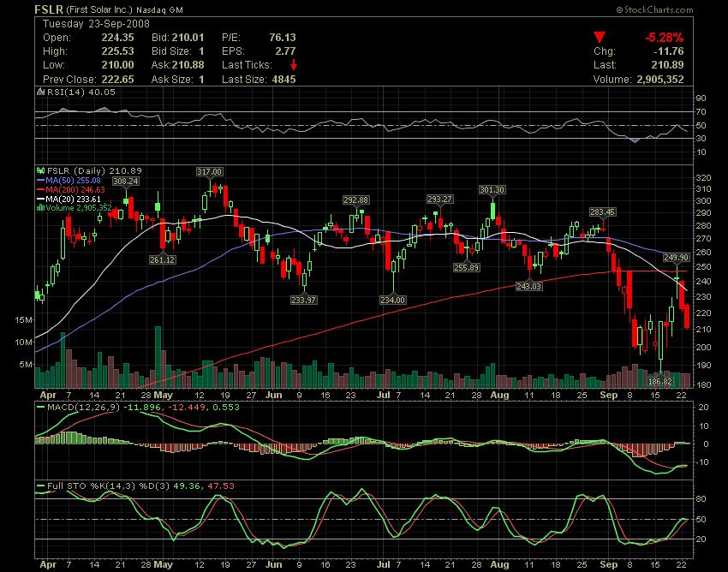Screen dimensions: 728x572
Task: Click the 301.30 high price label
Action: click(492, 190)
